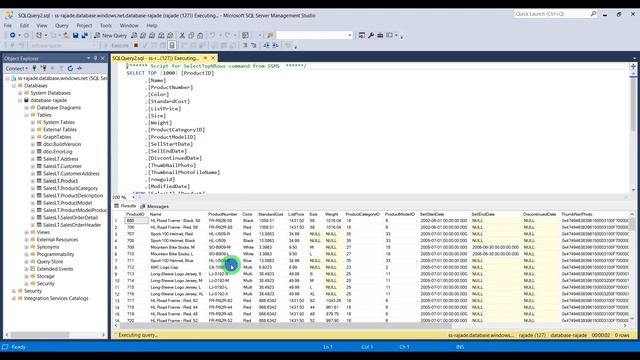640x360 pixels.
Task: Click the Cut scissors icon
Action: point(182,36)
